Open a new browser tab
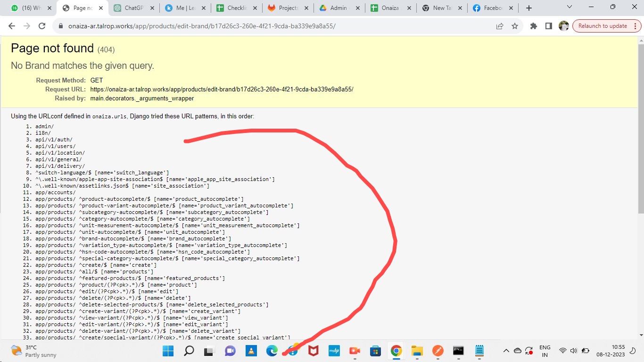This screenshot has height=362, width=644. pos(529,8)
